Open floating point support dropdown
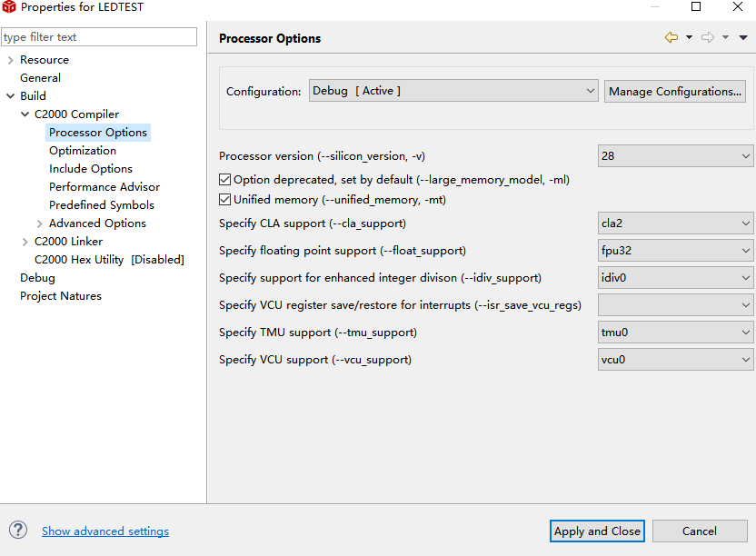The height and width of the screenshot is (556, 756). click(x=675, y=251)
